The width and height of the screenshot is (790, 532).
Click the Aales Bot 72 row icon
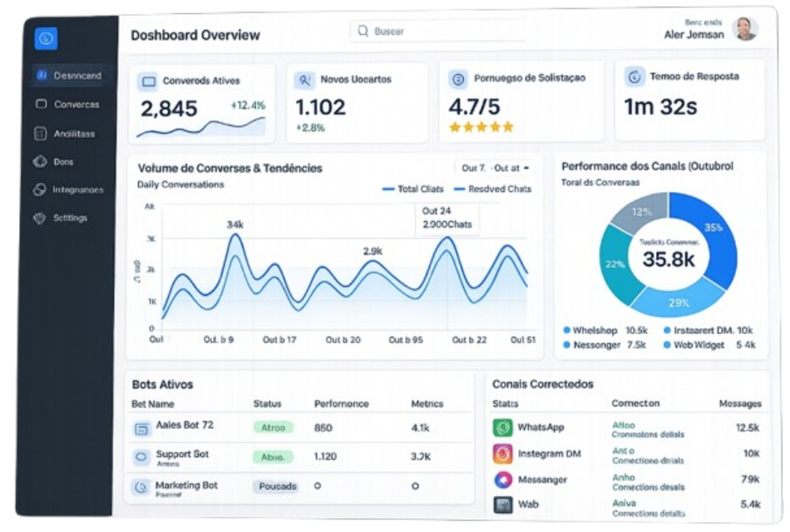(x=141, y=429)
